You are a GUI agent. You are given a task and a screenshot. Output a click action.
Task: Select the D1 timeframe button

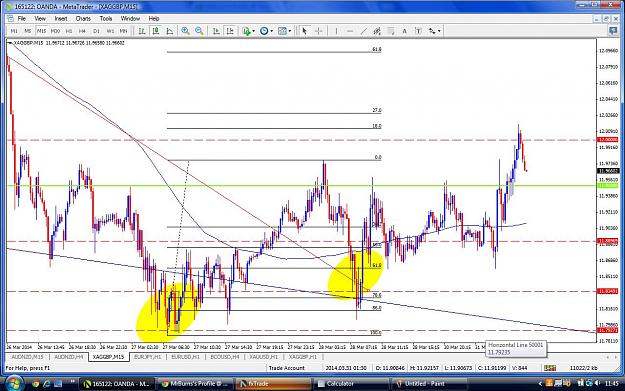click(96, 31)
